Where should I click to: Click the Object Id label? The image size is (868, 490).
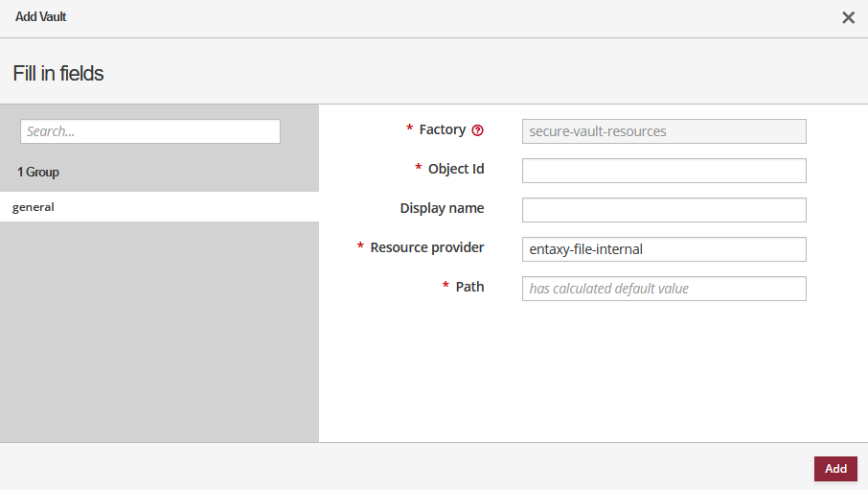[456, 169]
